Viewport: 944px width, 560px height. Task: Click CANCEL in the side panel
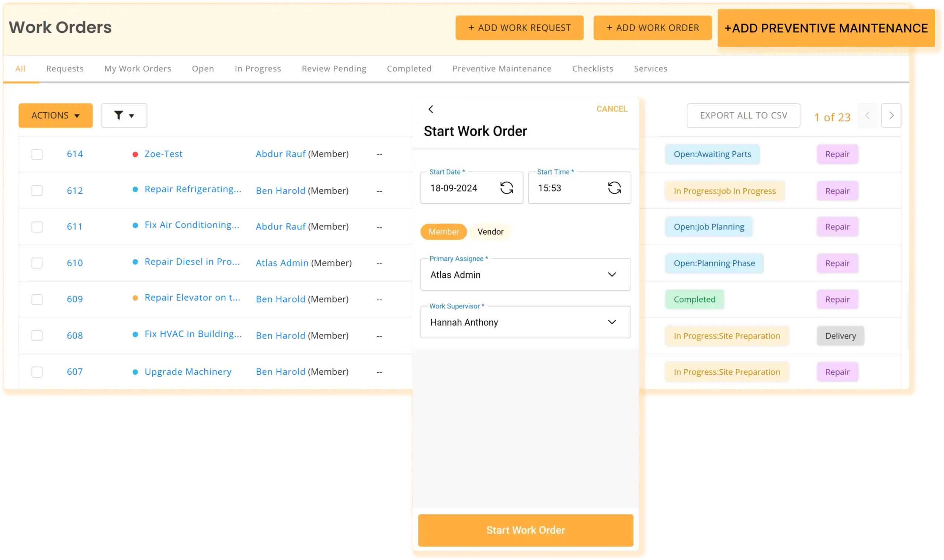pyautogui.click(x=612, y=109)
